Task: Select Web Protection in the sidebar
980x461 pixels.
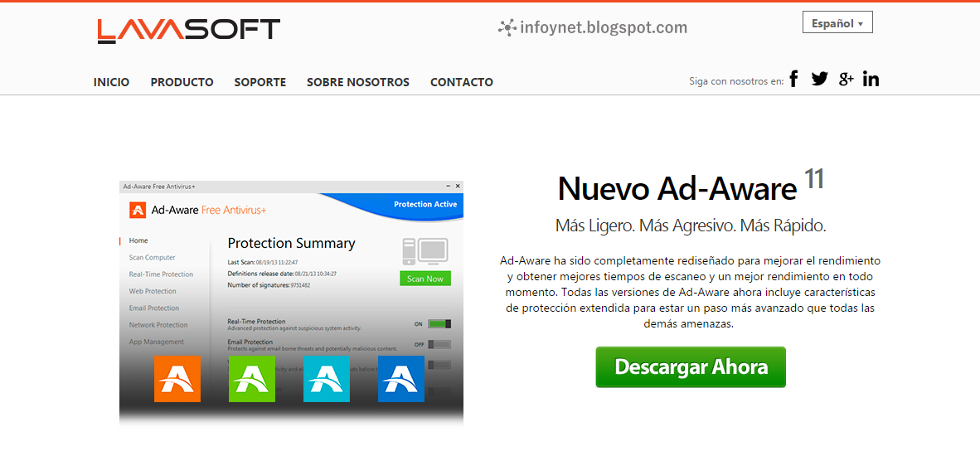Action: (x=153, y=291)
